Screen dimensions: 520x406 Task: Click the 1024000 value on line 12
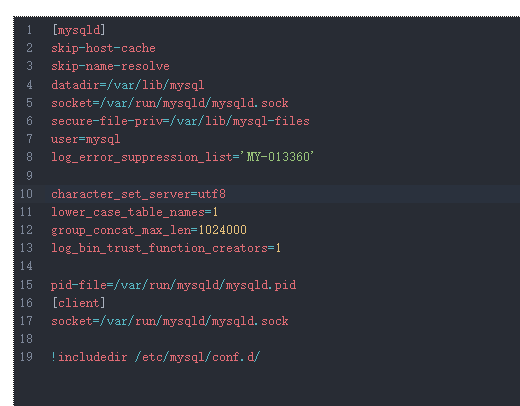pos(222,230)
